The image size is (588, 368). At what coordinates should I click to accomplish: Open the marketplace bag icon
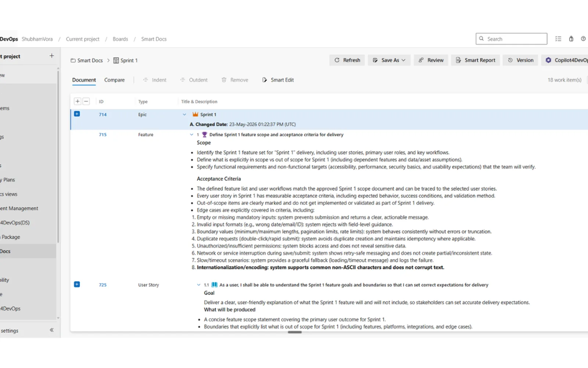(571, 39)
